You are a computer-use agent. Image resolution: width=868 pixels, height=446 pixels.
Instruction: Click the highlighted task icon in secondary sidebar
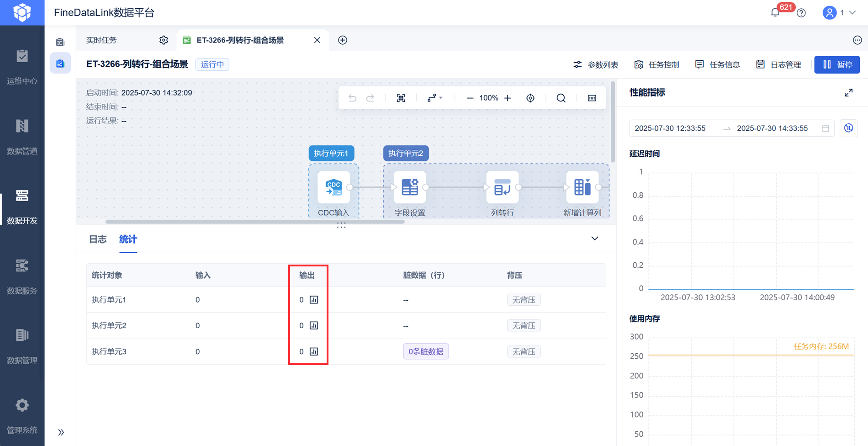pos(60,64)
